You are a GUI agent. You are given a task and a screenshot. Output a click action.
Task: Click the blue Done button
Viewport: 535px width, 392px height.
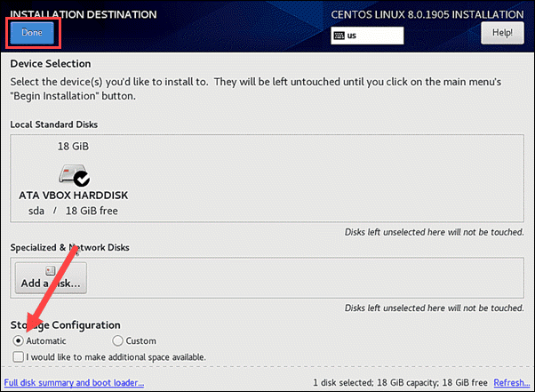coord(32,33)
